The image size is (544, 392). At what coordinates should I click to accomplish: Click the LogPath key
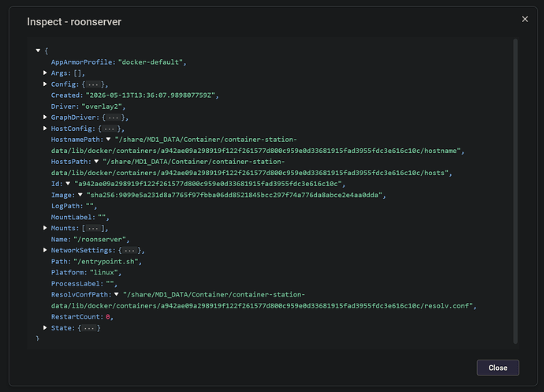[67, 206]
